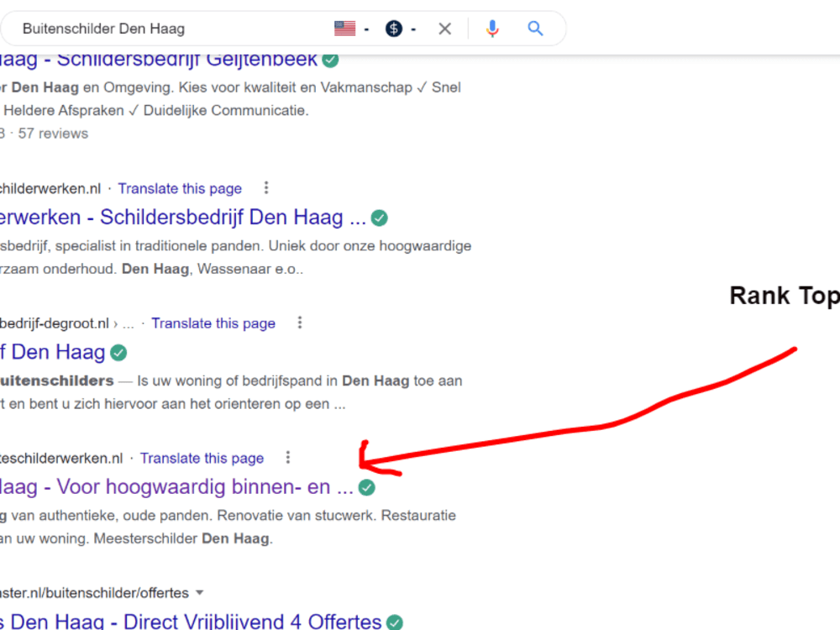Open 'Direct Vrijblijvend 4 Offertes' result title

click(x=191, y=622)
